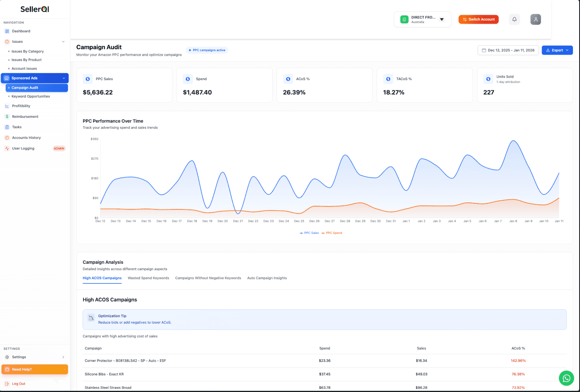Screen dimensions: 580x392
Task: Click the Tasks clipboard icon
Action: 7,127
